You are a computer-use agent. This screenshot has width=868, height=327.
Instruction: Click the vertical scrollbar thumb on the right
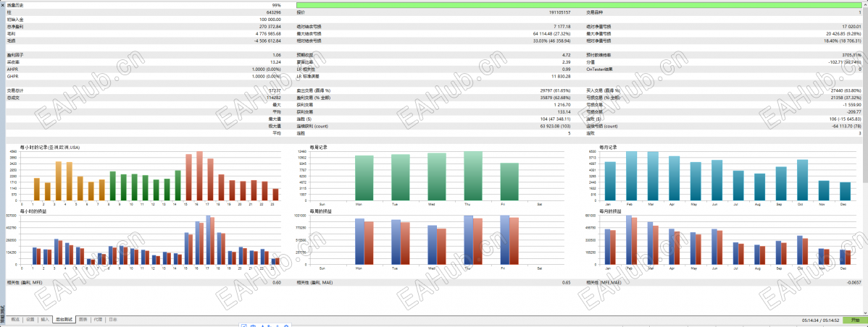(865, 94)
